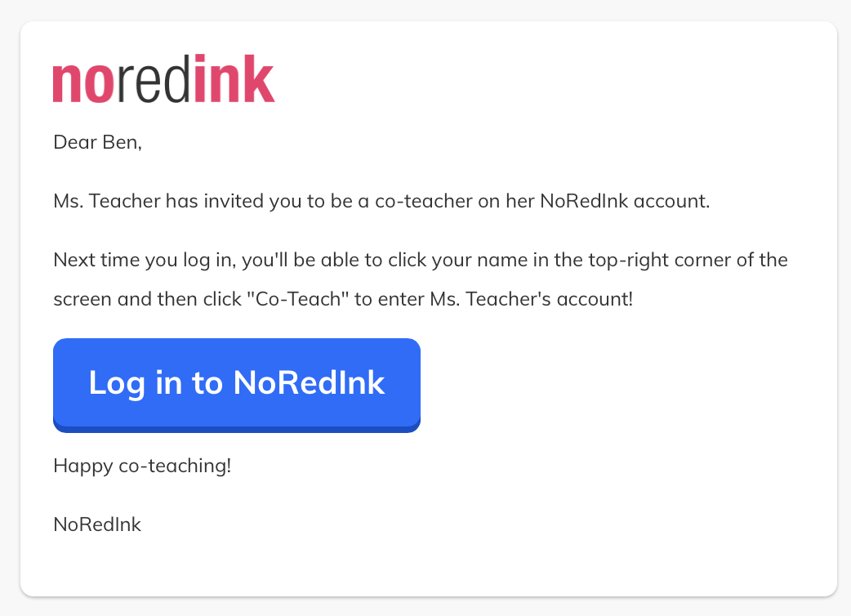Click the NoRedInk logo at top

coord(163,78)
